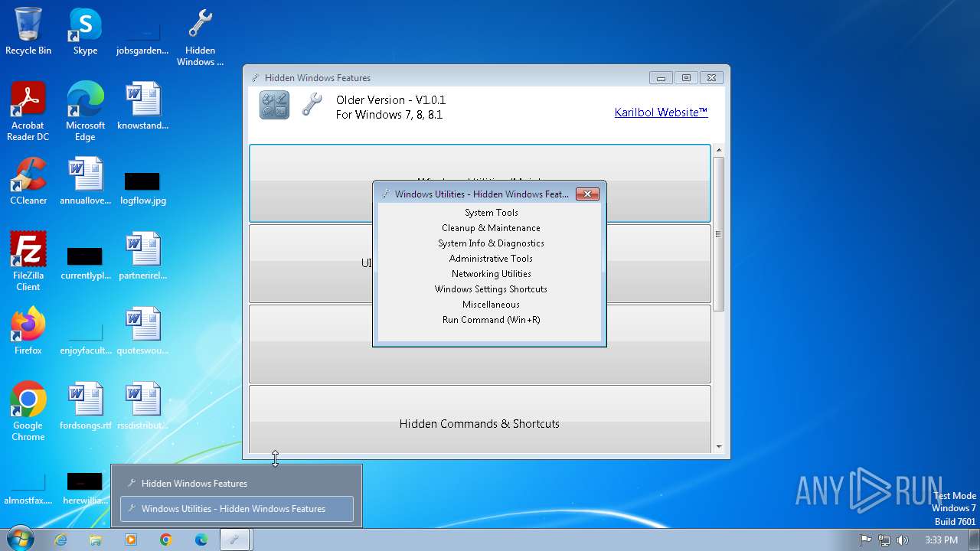Open Hidden Commands & Shortcuts button
980x551 pixels.
pos(480,419)
